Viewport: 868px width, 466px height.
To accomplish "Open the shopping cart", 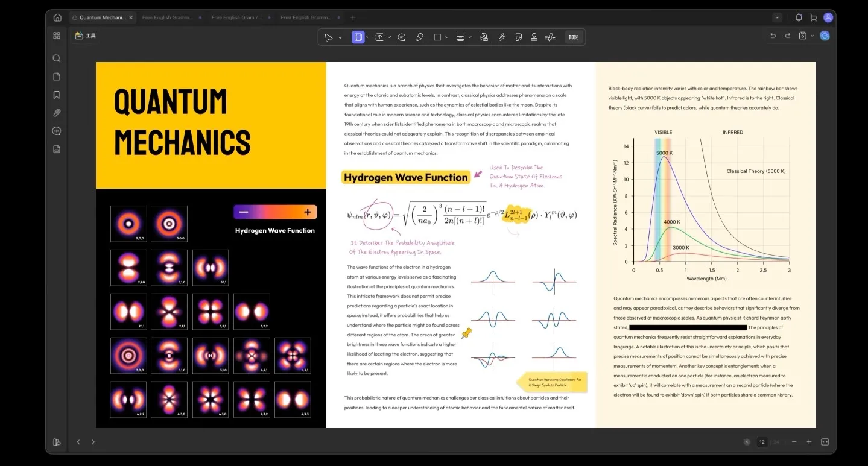I will [x=813, y=17].
